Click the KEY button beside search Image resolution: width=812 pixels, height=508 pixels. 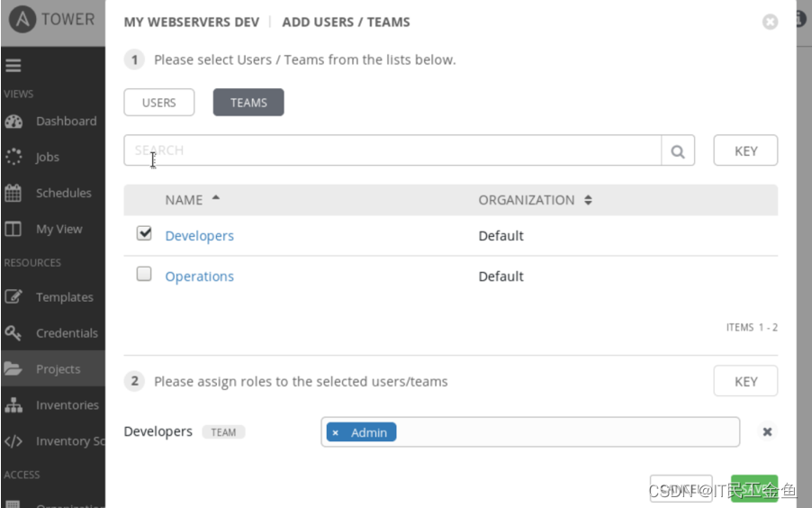coord(745,150)
